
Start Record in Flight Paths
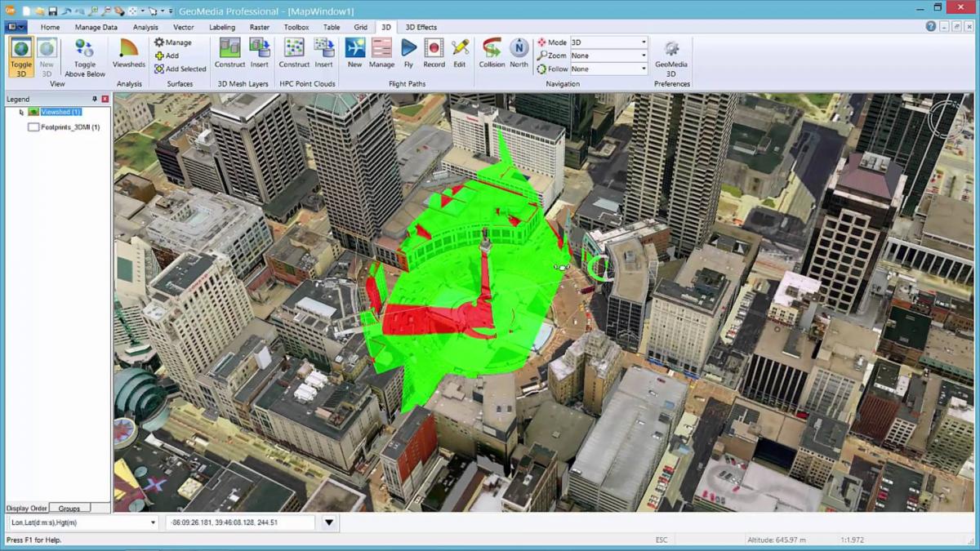[x=434, y=52]
